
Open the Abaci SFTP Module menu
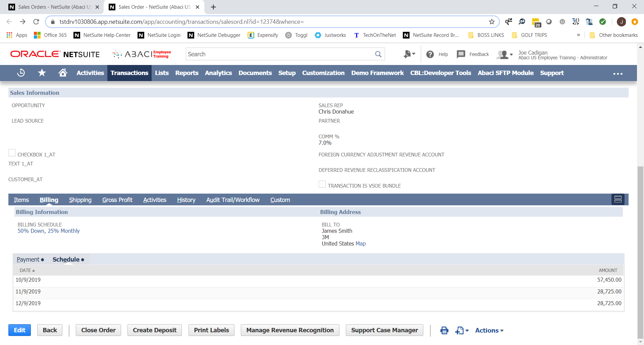click(505, 73)
